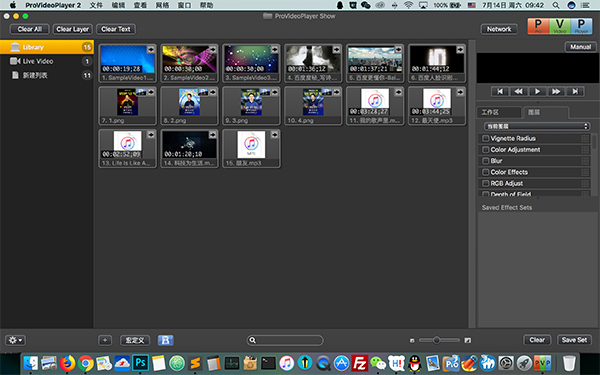Enable the RGB Adjust checkbox
The height and width of the screenshot is (375, 600).
486,183
